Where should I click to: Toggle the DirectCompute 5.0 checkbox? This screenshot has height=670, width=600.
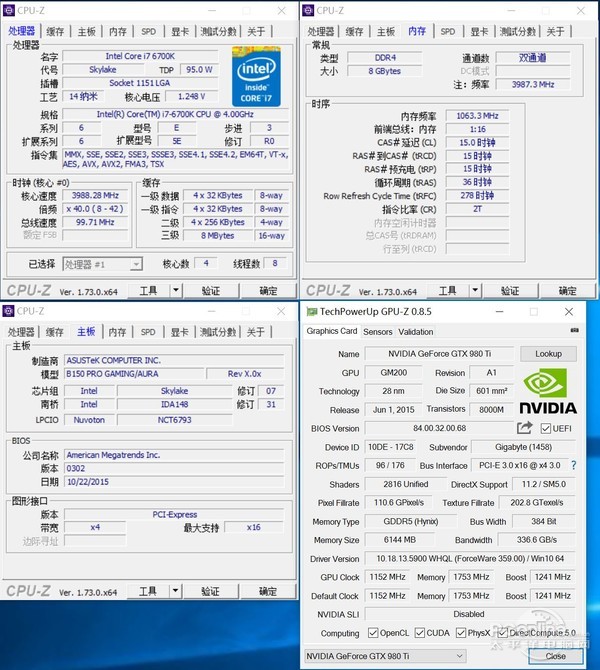pos(503,633)
